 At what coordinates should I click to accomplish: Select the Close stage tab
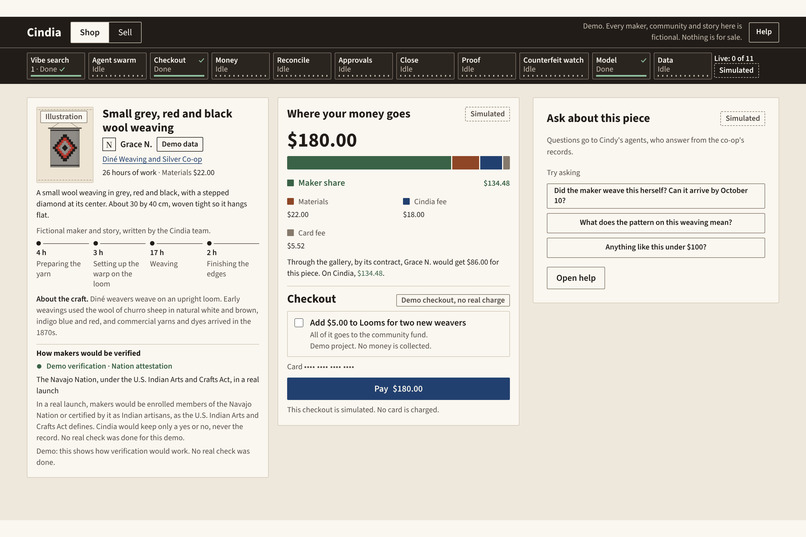click(425, 65)
